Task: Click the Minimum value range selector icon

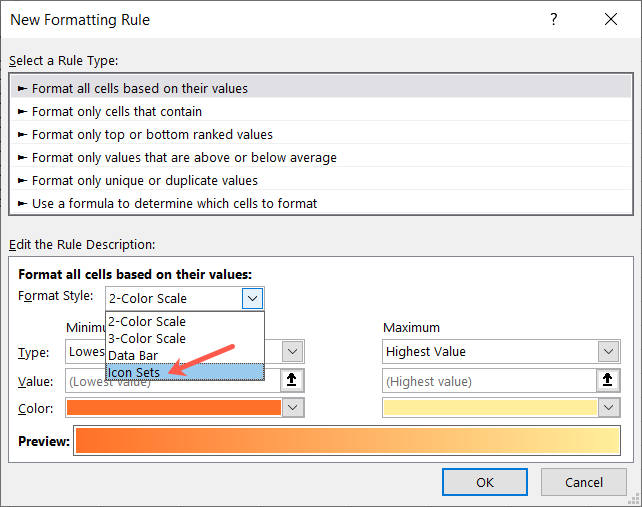Action: [x=293, y=380]
